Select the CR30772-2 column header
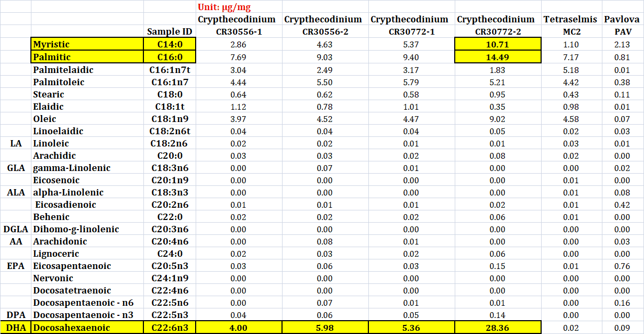The width and height of the screenshot is (644, 334). (498, 32)
